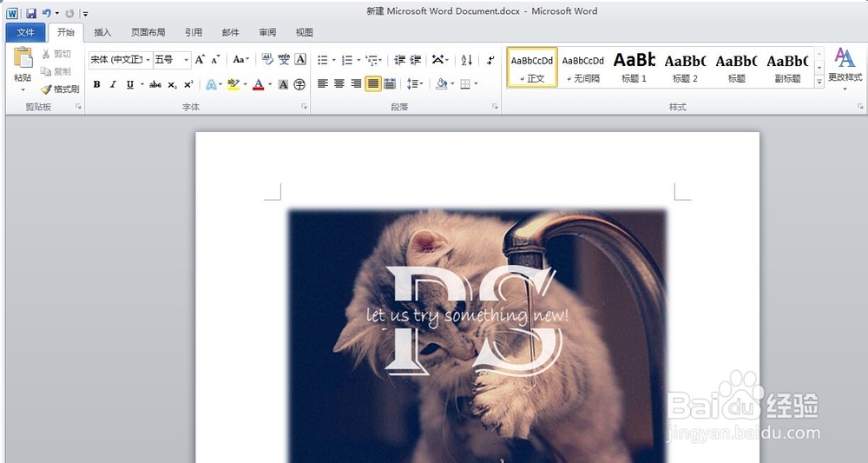Expand the styles gallery more arrow
This screenshot has width=868, height=463.
tap(819, 82)
